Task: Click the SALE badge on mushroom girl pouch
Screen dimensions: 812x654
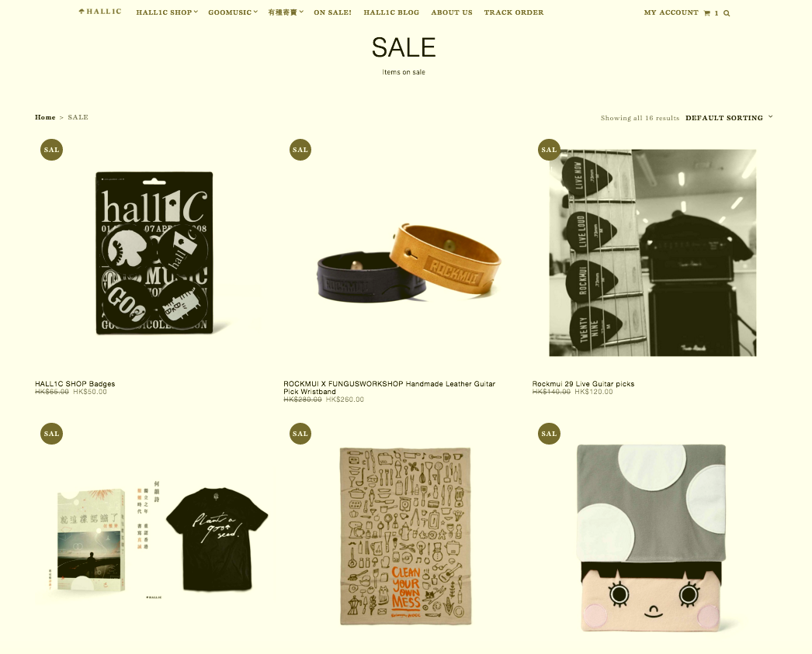Action: pos(549,434)
